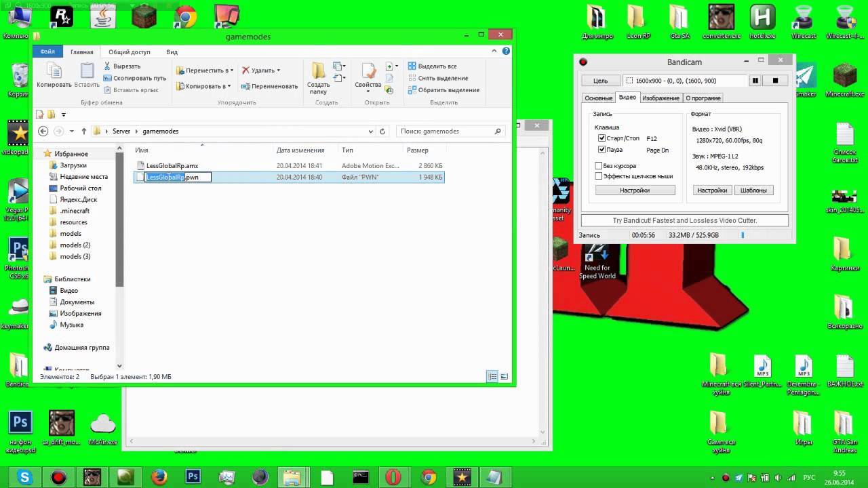Toggle Пауза hotkey checkbox in Bandicam
The width and height of the screenshot is (868, 488).
601,149
